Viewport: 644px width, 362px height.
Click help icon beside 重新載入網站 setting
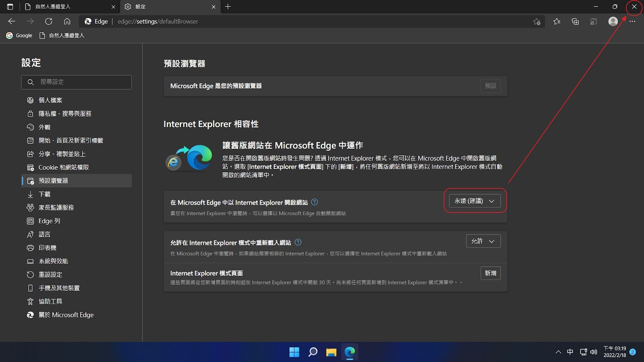pos(298,243)
